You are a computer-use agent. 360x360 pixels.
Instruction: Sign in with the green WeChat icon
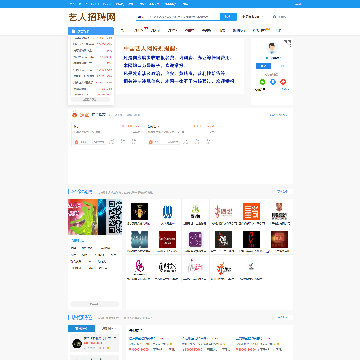click(262, 82)
